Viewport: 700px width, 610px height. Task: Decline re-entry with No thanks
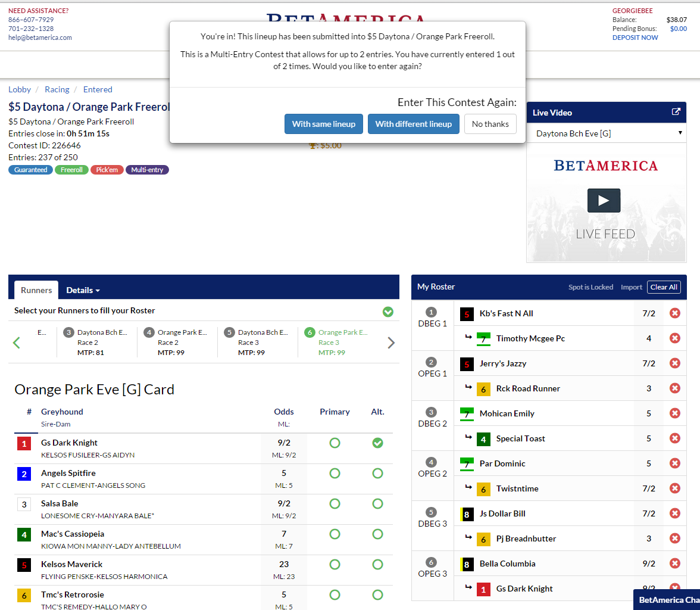pyautogui.click(x=490, y=124)
